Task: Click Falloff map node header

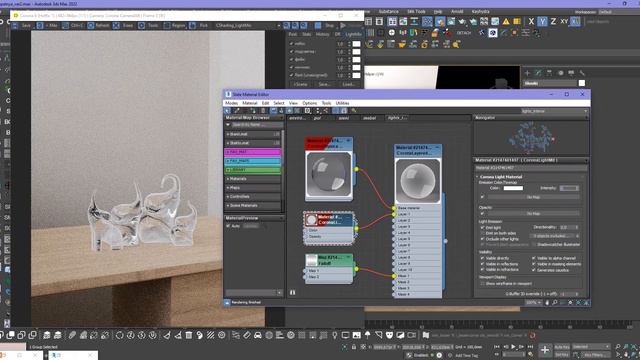Action: (329, 260)
